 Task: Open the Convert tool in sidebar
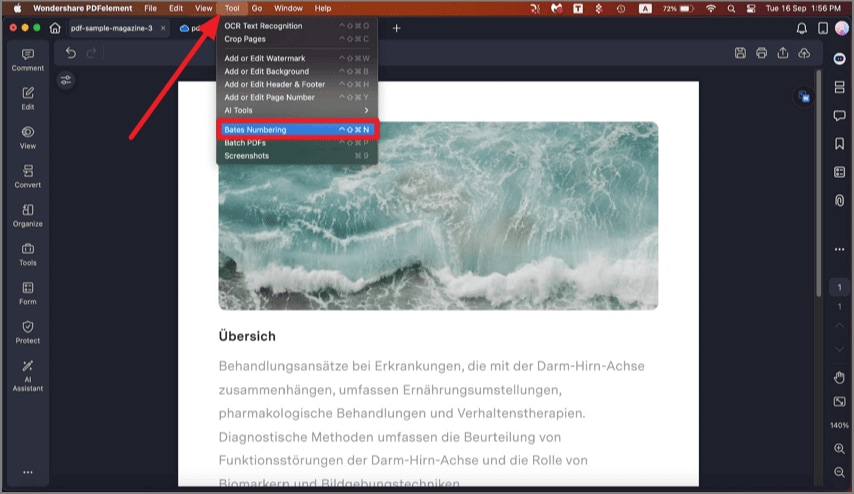tap(28, 176)
